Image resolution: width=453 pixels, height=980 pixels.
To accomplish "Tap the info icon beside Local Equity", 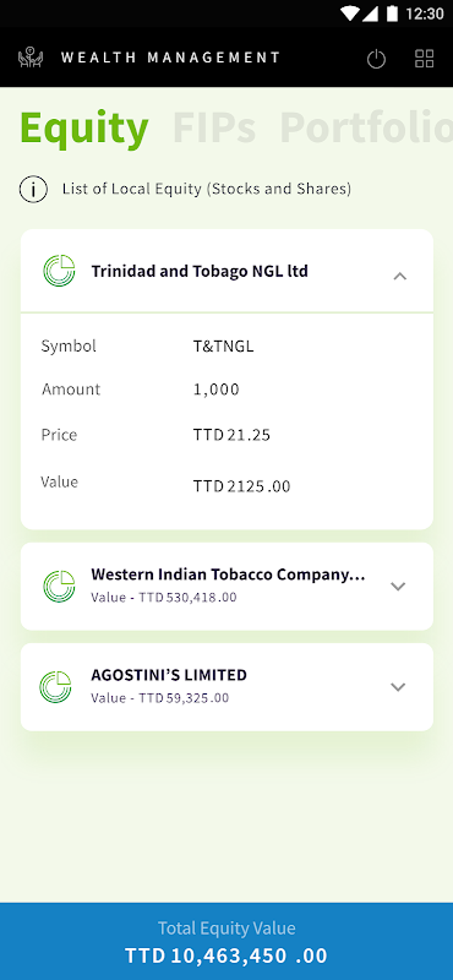I will (x=33, y=189).
